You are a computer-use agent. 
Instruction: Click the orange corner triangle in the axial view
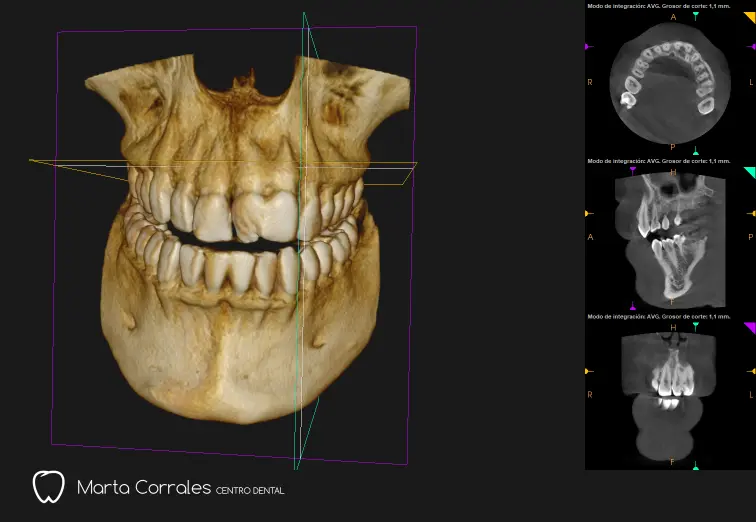coord(751,16)
